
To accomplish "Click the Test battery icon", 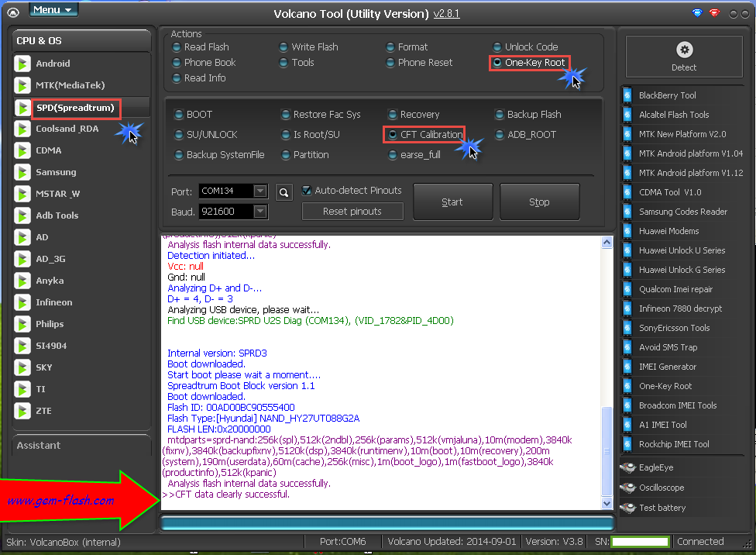I will coord(627,508).
